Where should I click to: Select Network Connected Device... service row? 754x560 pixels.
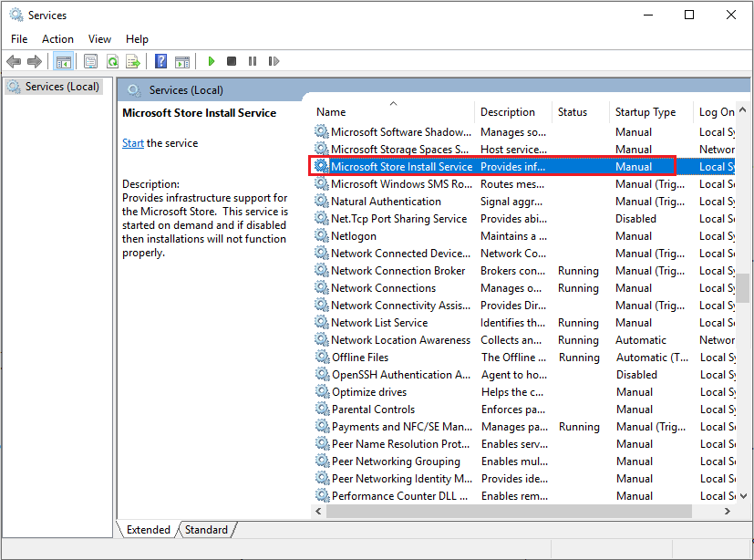click(x=523, y=253)
